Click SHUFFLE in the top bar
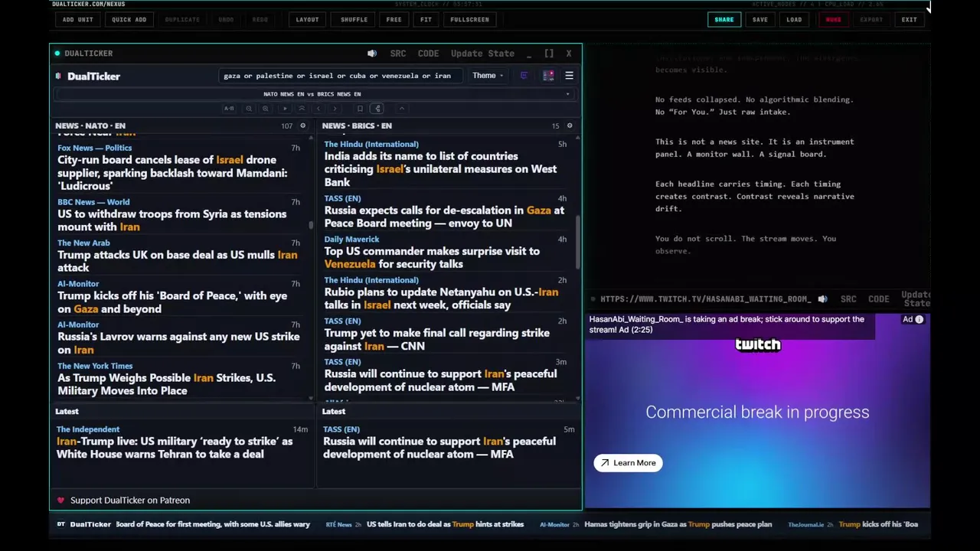 (x=354, y=20)
